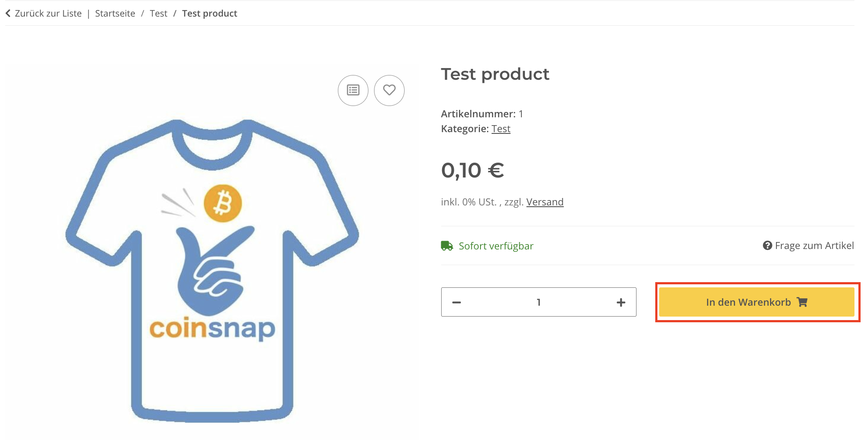
Task: Open the Test breadcrumb category
Action: (158, 14)
